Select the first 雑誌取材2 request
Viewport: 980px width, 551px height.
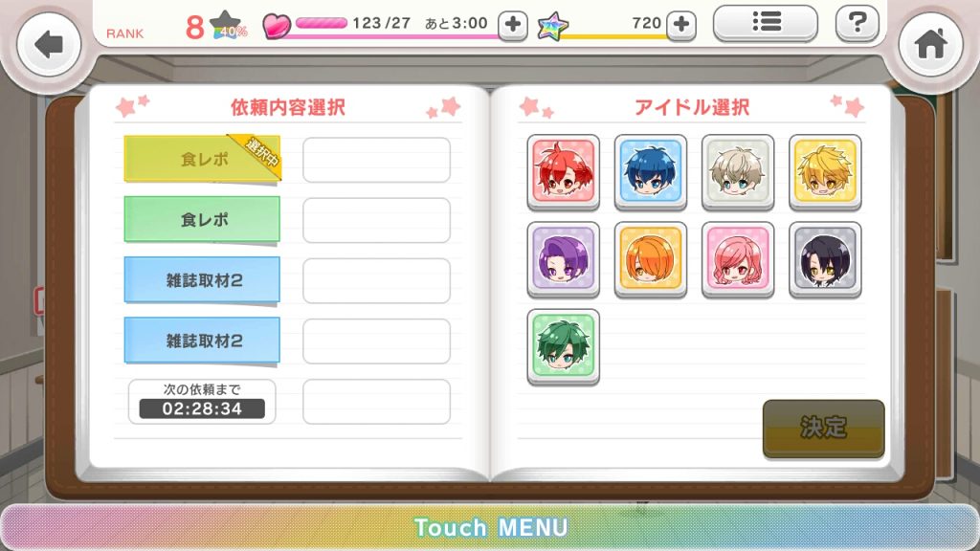coord(202,280)
